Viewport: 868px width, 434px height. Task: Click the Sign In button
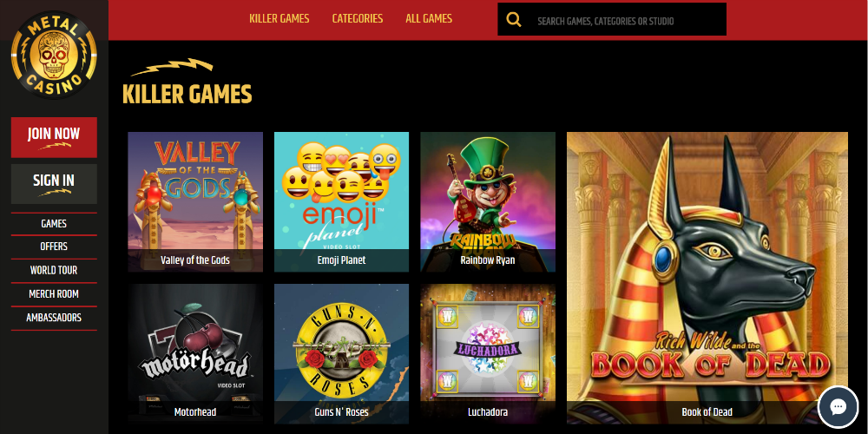(x=54, y=184)
